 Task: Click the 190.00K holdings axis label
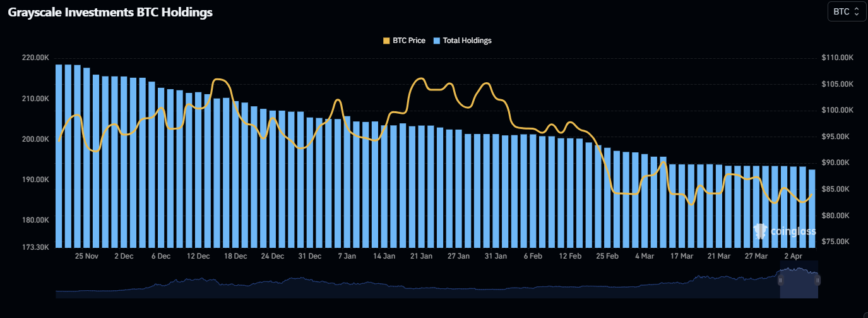(35, 180)
